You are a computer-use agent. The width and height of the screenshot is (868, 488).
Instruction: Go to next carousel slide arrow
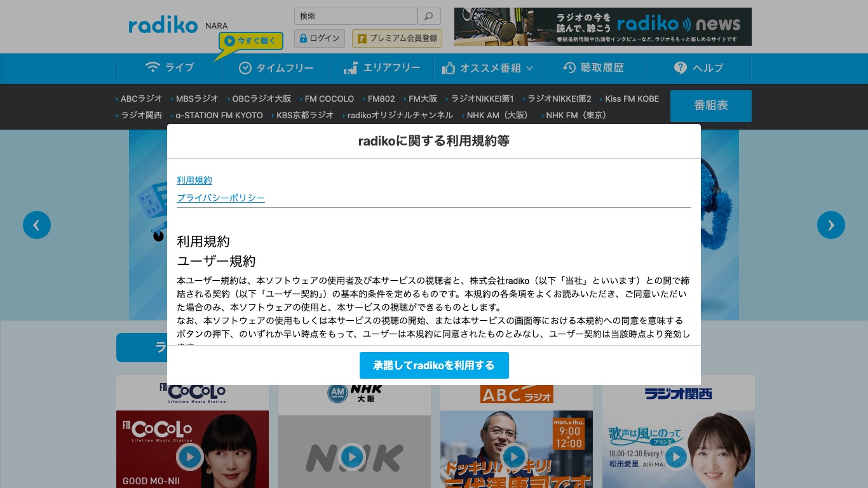tap(831, 225)
